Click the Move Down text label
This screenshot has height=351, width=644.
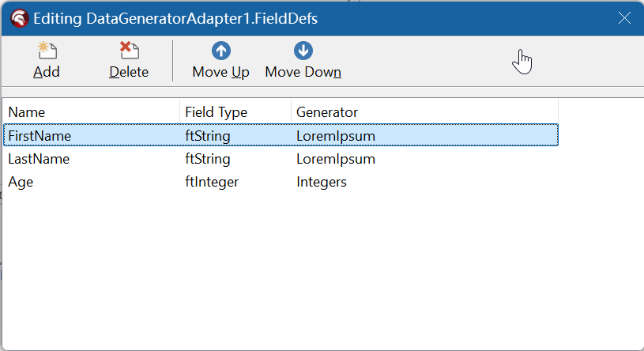tap(303, 72)
